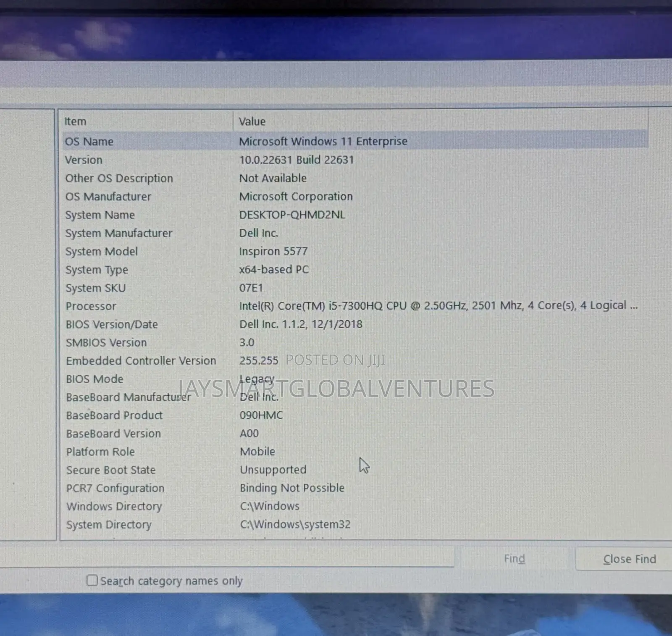The height and width of the screenshot is (636, 672).
Task: Select the System Type row
Action: pos(355,270)
